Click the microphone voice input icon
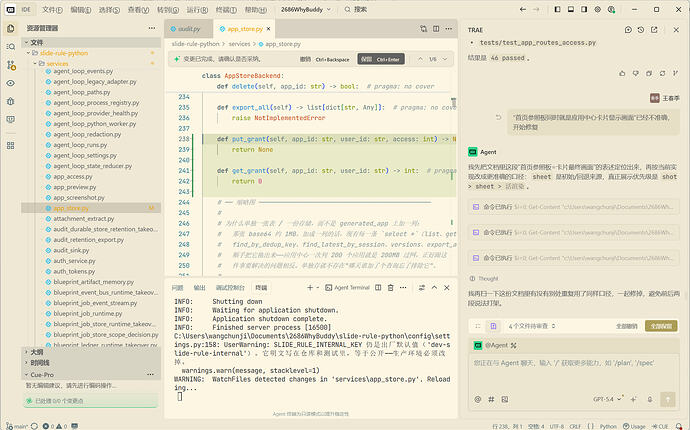This screenshot has width=690, height=430. tap(650, 399)
